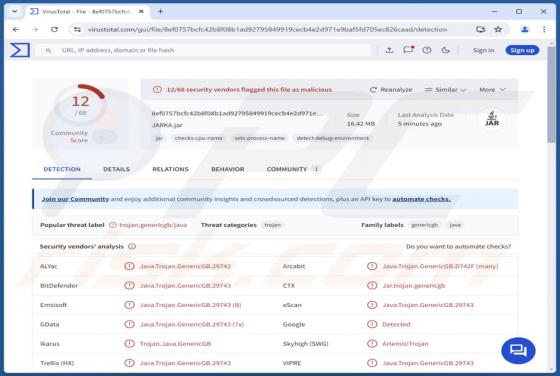Click the trojan threat category chip

(272, 225)
